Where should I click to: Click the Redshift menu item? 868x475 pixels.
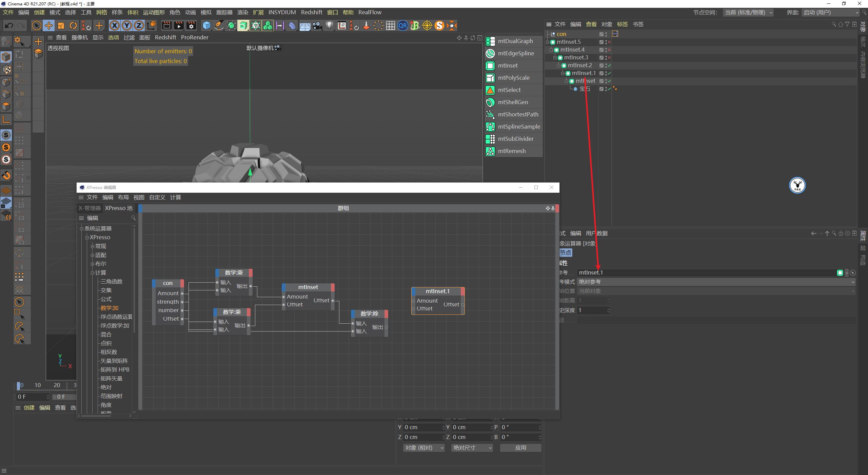[x=312, y=12]
